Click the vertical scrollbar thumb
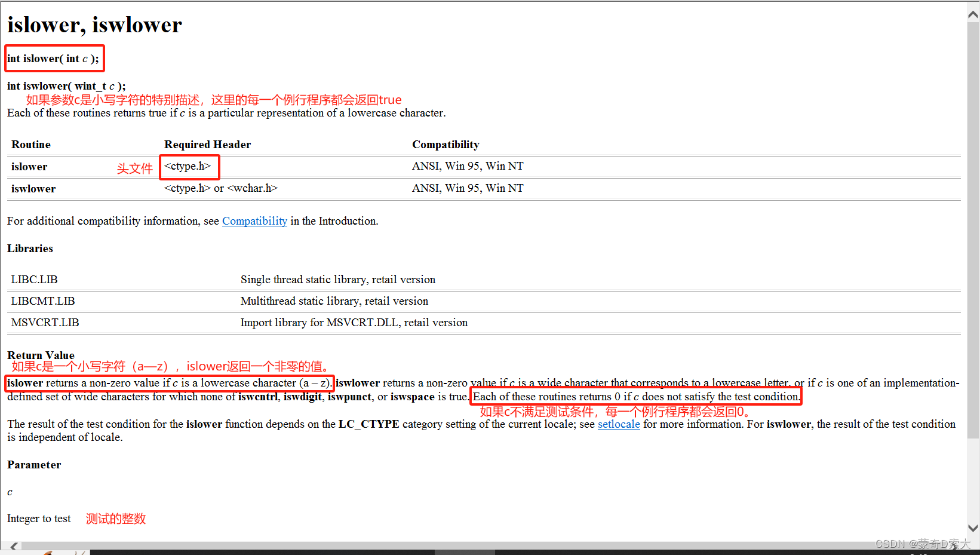The height and width of the screenshot is (555, 980). tap(973, 230)
